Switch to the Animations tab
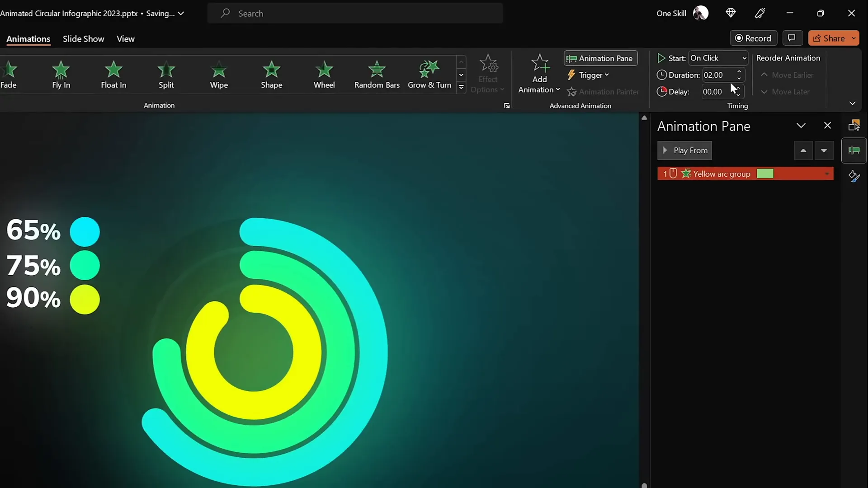Image resolution: width=868 pixels, height=488 pixels. tap(28, 39)
